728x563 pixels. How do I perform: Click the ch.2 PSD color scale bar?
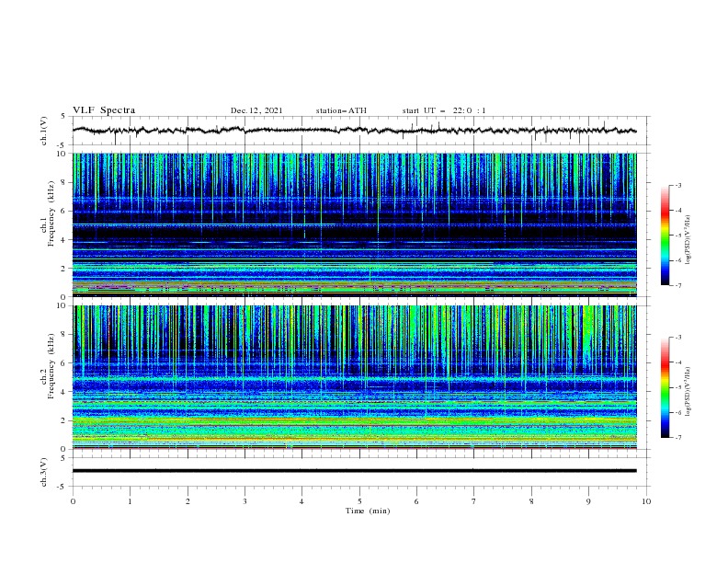(x=665, y=387)
